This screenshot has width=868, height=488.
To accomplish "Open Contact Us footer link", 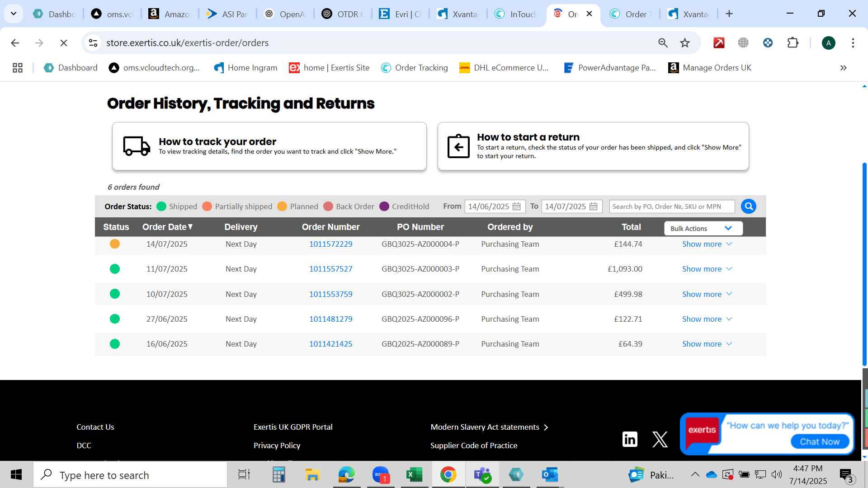I will click(95, 427).
